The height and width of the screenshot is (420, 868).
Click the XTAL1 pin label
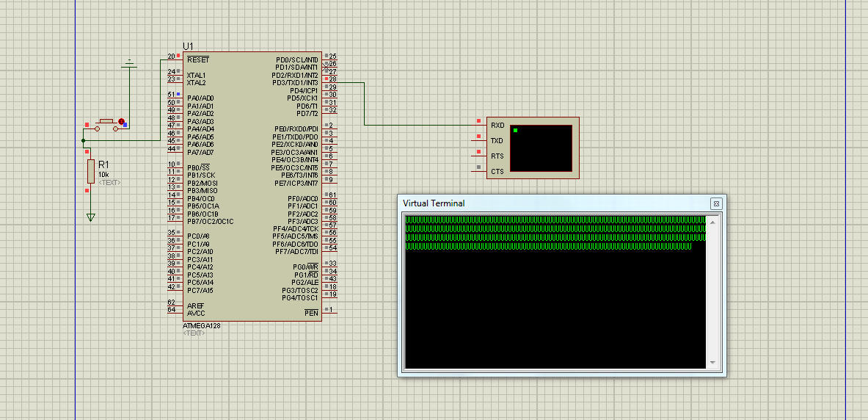click(196, 76)
